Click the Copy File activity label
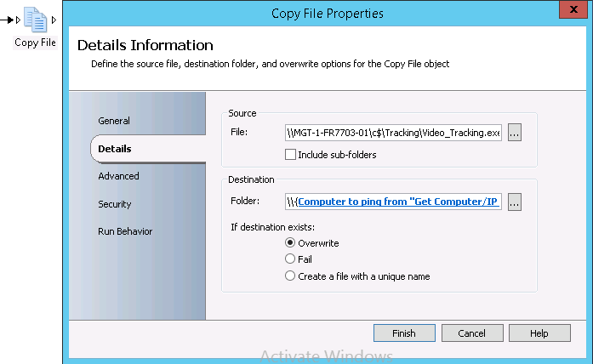This screenshot has width=593, height=364. (x=35, y=43)
